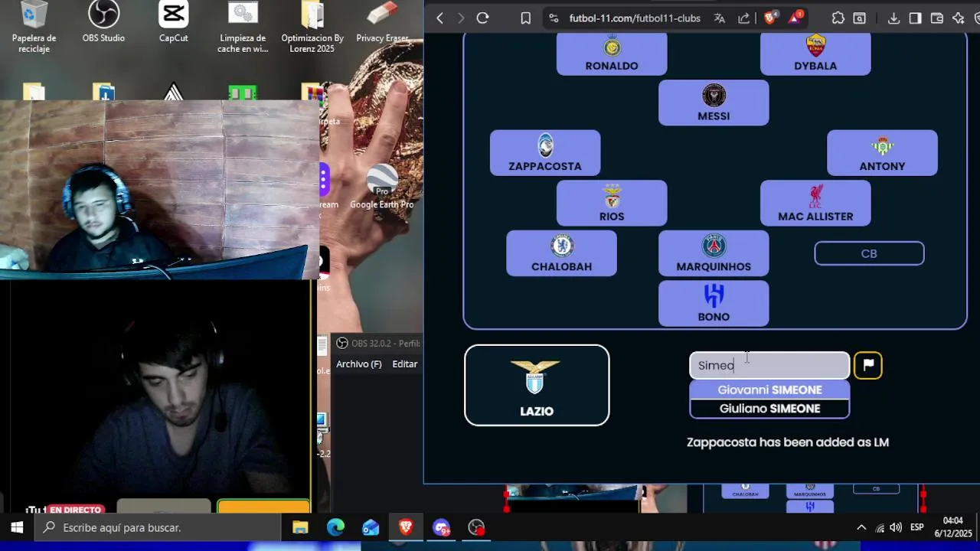Viewport: 980px width, 551px height.
Task: Click the flag button beside search box
Action: click(x=868, y=365)
